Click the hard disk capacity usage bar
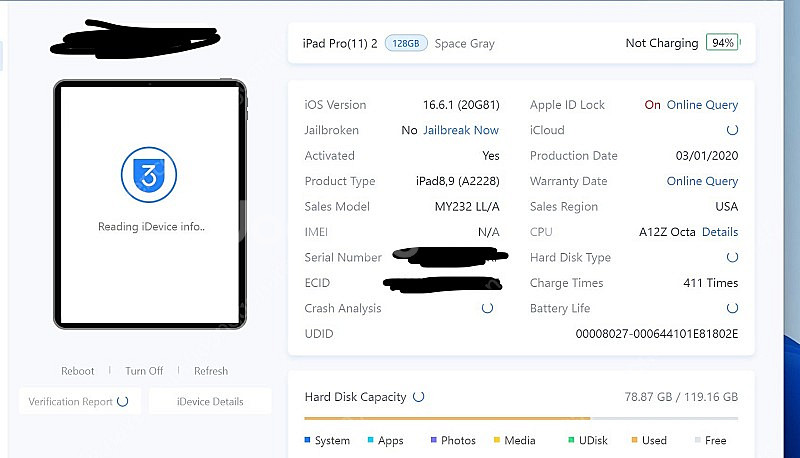The image size is (800, 458). tap(521, 418)
